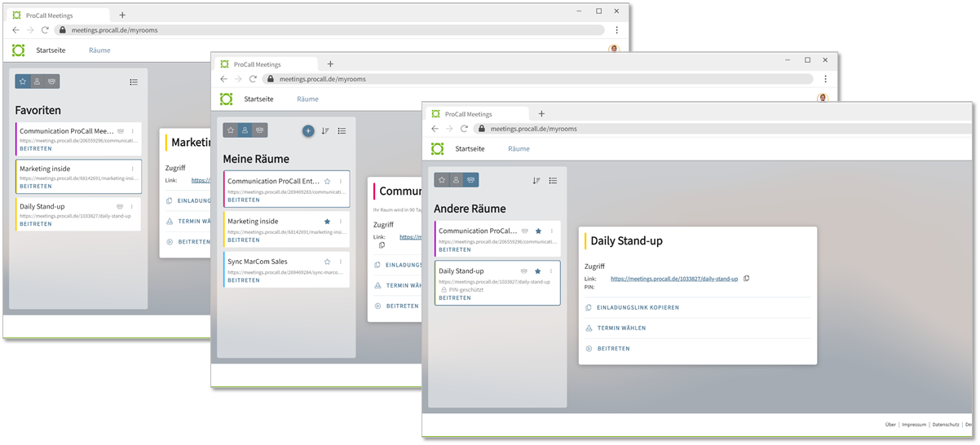
Task: Copy the Daily Stand-up link via copy icon
Action: (x=746, y=279)
